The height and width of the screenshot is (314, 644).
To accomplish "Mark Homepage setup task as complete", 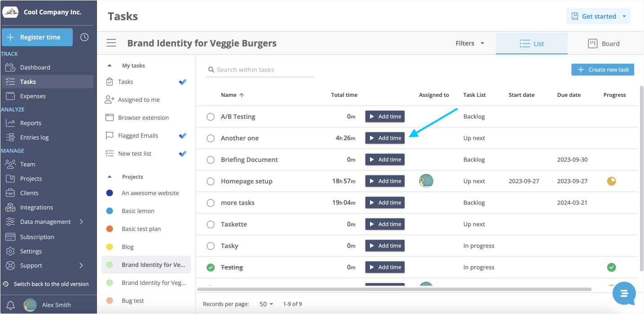I will pyautogui.click(x=211, y=181).
